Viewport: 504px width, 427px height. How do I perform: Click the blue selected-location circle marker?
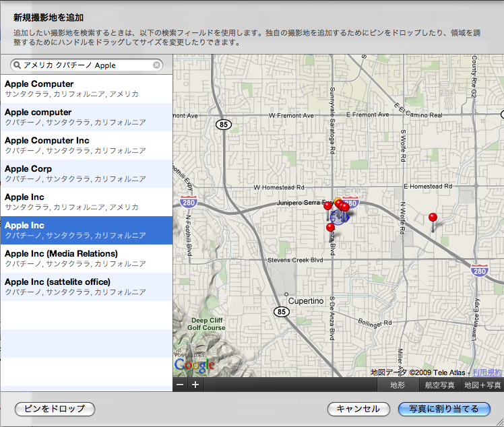click(338, 218)
